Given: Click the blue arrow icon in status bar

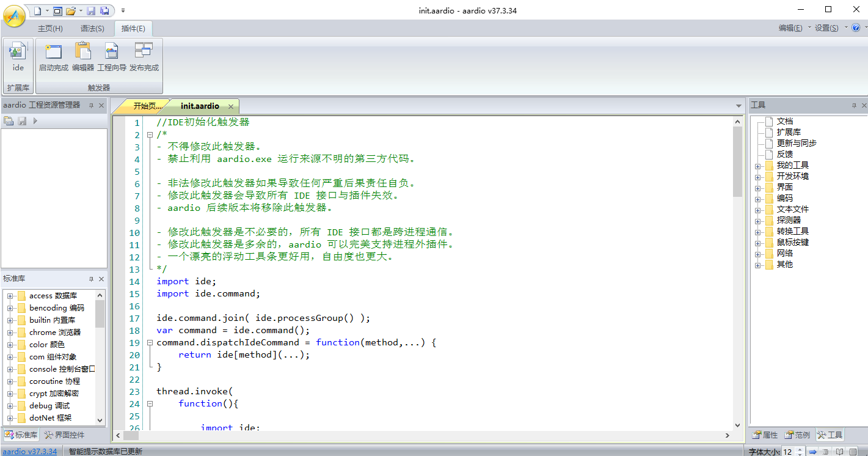Looking at the screenshot, I should (x=813, y=452).
